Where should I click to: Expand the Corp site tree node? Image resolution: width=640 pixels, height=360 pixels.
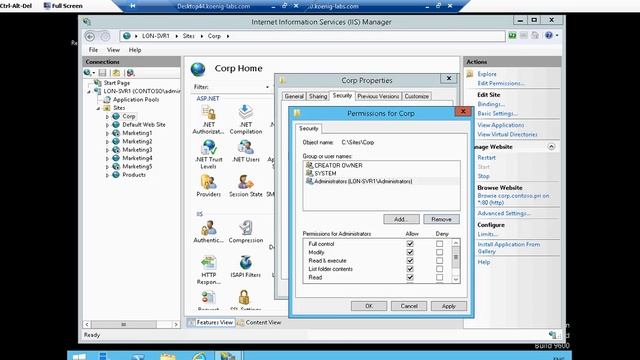click(x=107, y=117)
